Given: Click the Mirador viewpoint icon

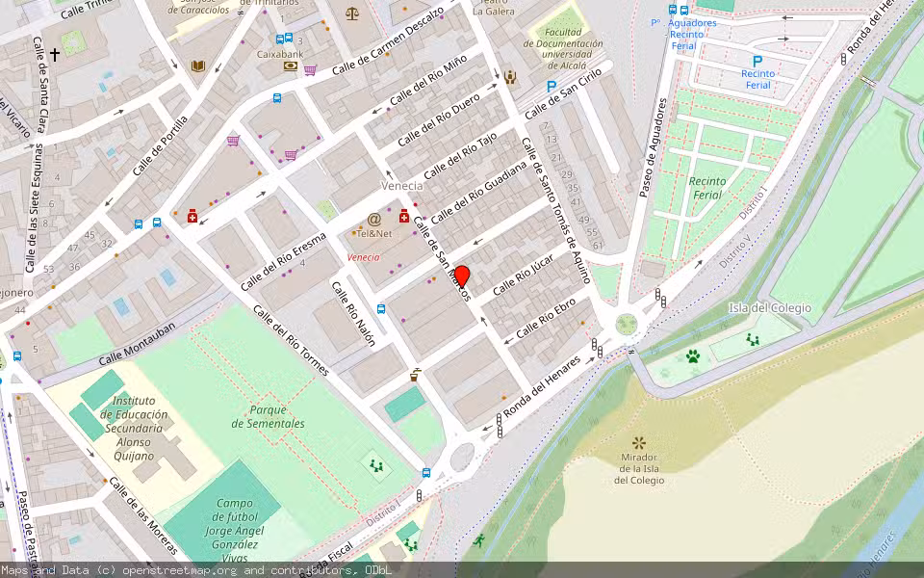Looking at the screenshot, I should (x=638, y=442).
